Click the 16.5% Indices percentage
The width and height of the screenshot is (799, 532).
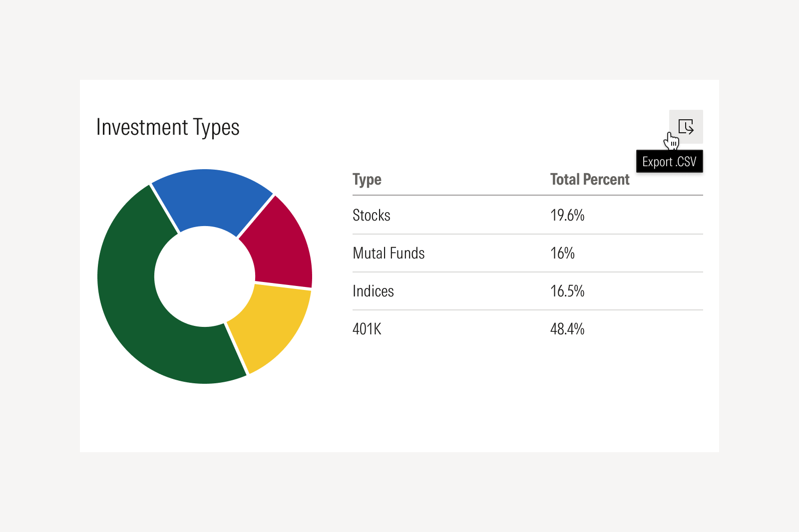coord(567,291)
